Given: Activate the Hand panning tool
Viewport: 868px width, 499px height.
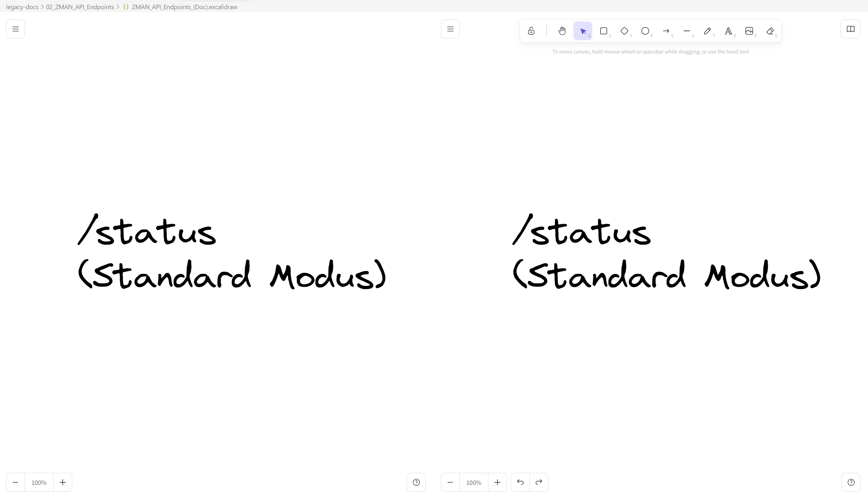Looking at the screenshot, I should point(562,31).
